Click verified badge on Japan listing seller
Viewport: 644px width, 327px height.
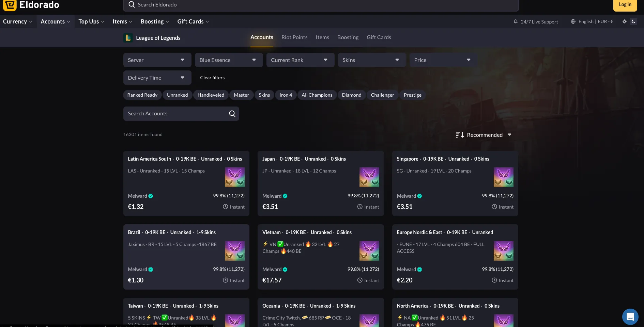click(x=285, y=196)
